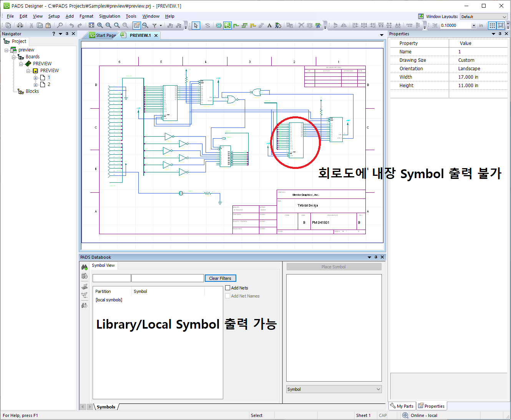Switch to the My Parts tab
Image resolution: width=511 pixels, height=420 pixels.
coord(401,406)
